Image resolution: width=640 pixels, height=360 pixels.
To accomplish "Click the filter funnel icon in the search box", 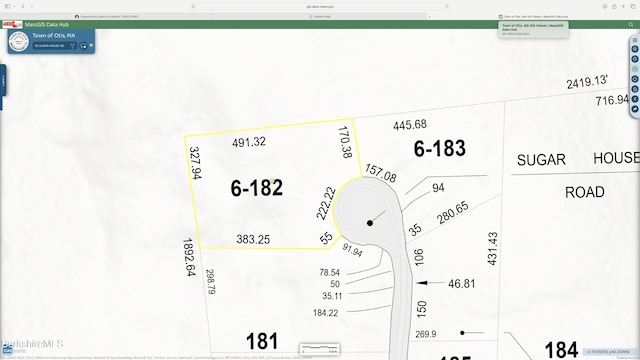I will click(73, 46).
